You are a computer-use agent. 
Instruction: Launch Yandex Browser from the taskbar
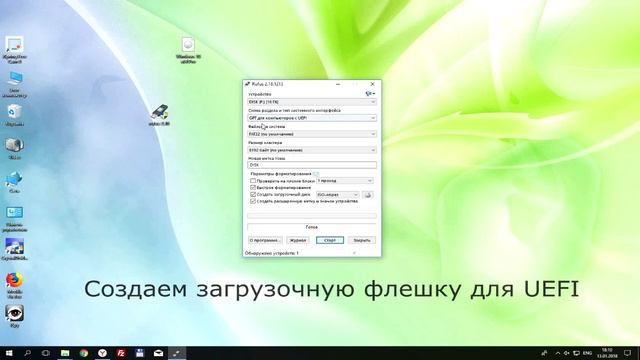[102, 353]
